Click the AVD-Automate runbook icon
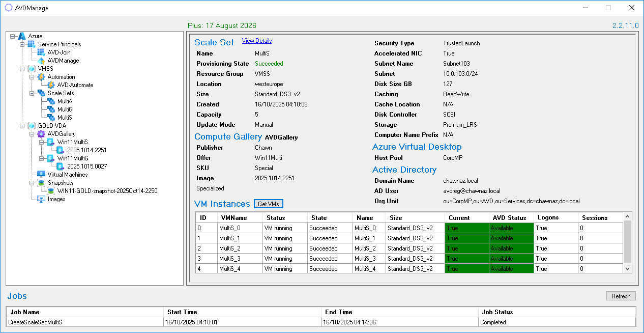The height and width of the screenshot is (333, 644). [x=51, y=85]
